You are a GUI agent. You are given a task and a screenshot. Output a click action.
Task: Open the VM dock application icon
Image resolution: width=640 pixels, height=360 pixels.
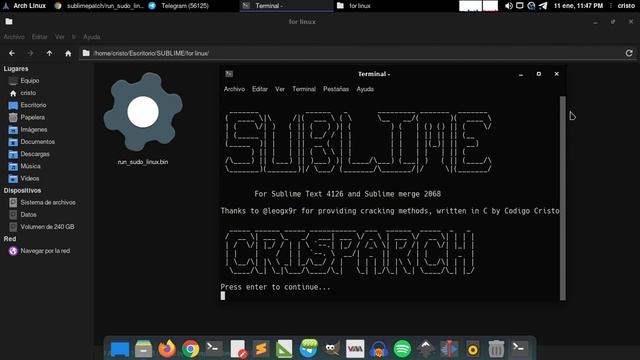[355, 349]
